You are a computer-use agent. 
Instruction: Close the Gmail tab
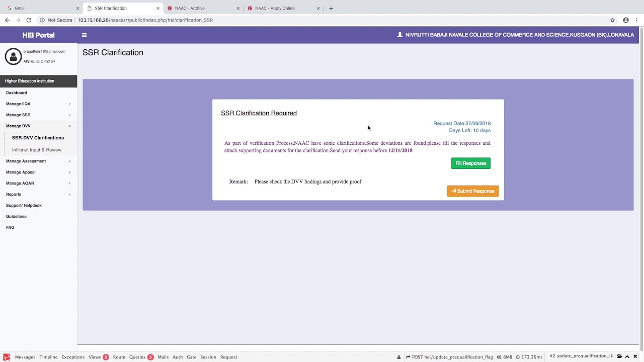coord(77,8)
